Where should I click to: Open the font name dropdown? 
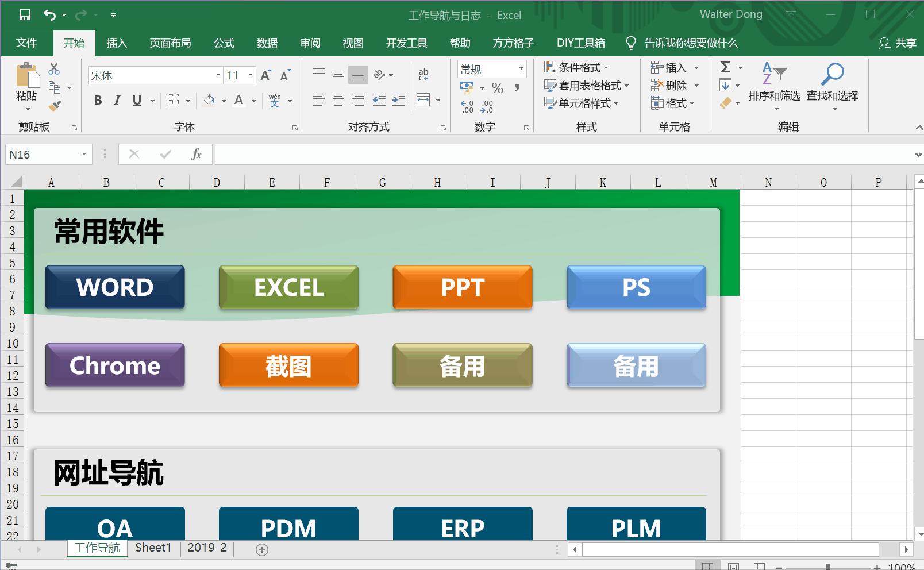click(217, 75)
